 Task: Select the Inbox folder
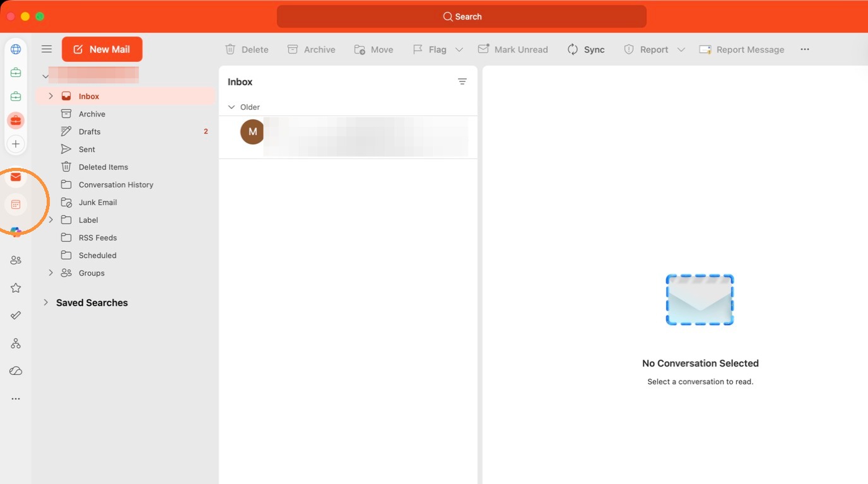125,96
